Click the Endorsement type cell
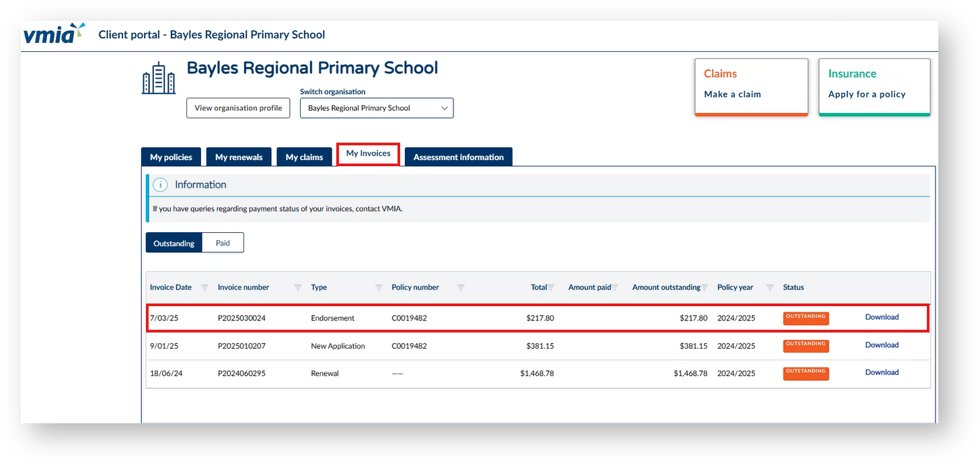The width and height of the screenshot is (980, 465). 332,318
